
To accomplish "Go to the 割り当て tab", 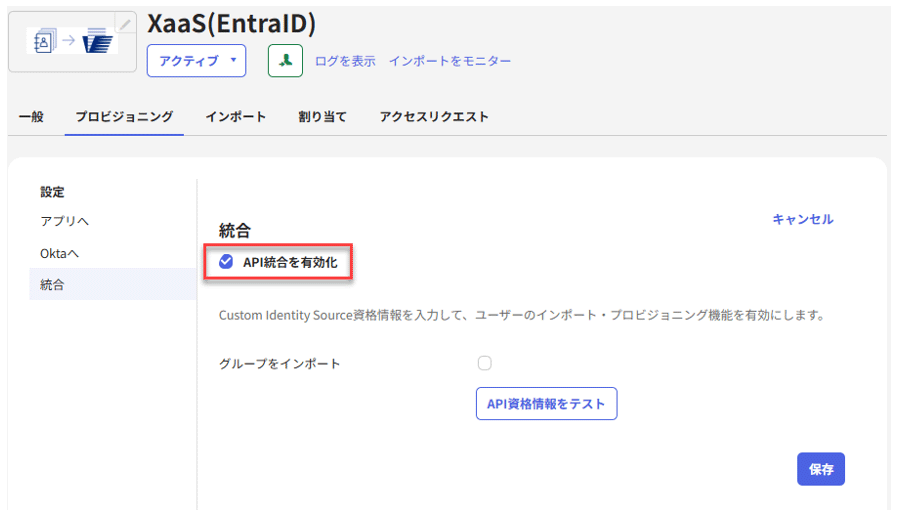I will 322,117.
